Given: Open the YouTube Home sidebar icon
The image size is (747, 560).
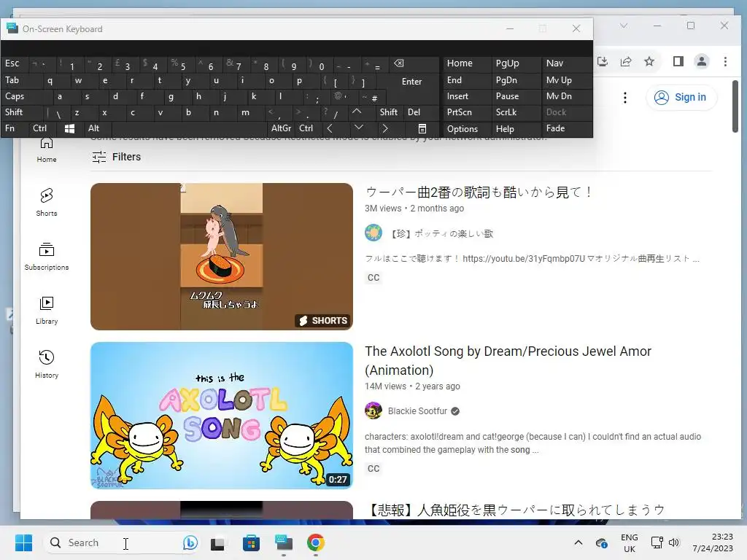Looking at the screenshot, I should [x=46, y=150].
